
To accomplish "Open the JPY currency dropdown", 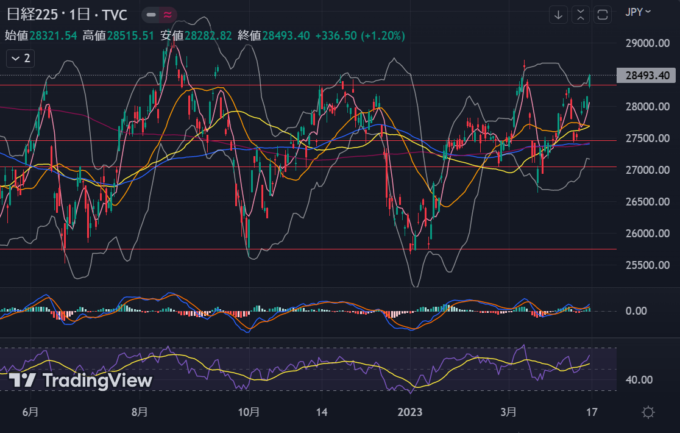I will coord(638,12).
